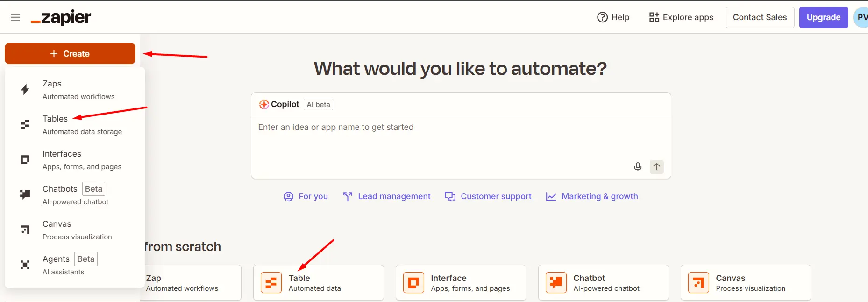Select Tables Automated data storage item
This screenshot has height=302, width=868.
pos(75,125)
